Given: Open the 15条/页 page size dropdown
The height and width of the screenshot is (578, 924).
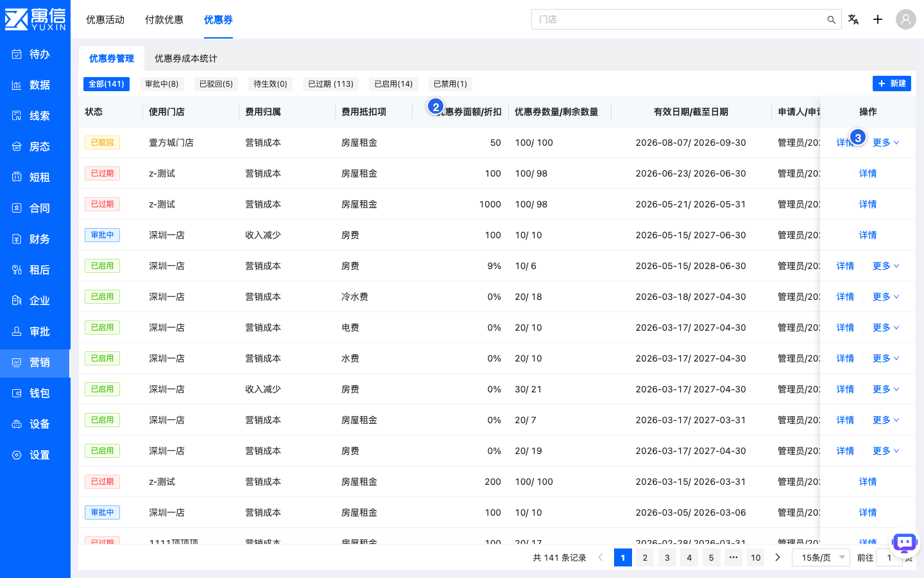Looking at the screenshot, I should click(x=821, y=557).
